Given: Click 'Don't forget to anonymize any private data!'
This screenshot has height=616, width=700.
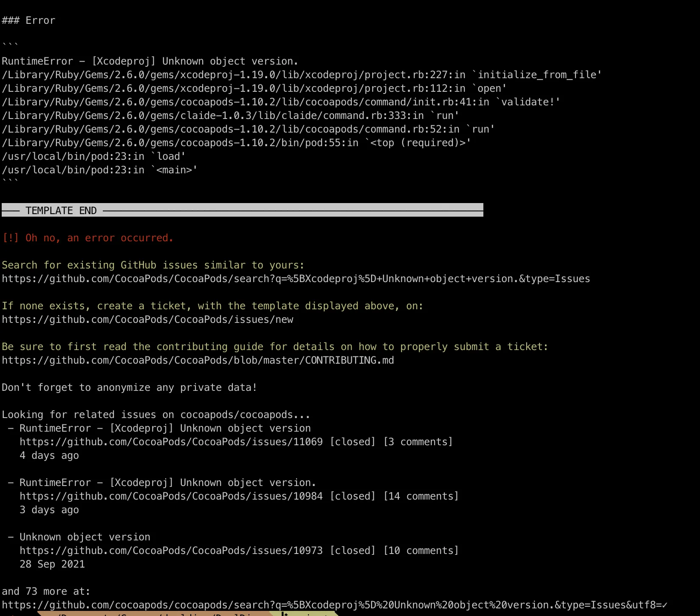Looking at the screenshot, I should [x=129, y=387].
